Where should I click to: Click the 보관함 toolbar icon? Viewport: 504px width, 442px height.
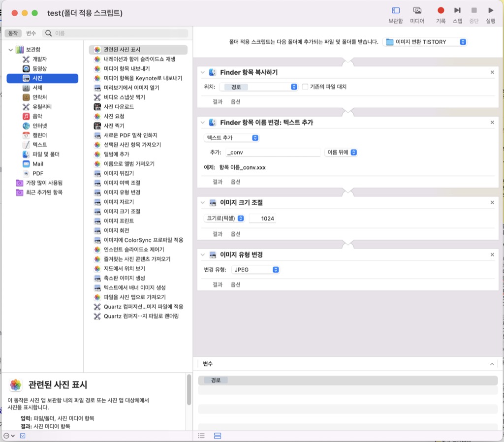[396, 10]
